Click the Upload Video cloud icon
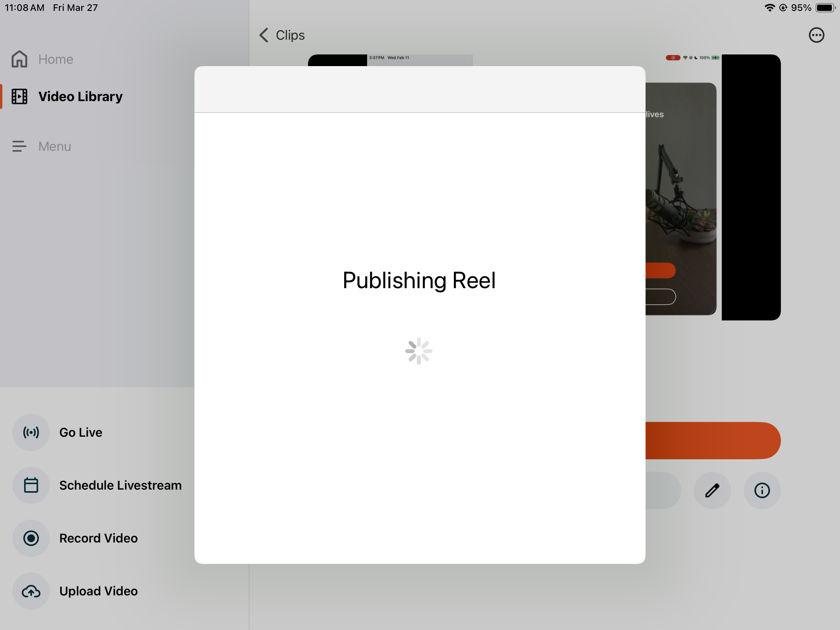This screenshot has height=630, width=840. [x=31, y=591]
